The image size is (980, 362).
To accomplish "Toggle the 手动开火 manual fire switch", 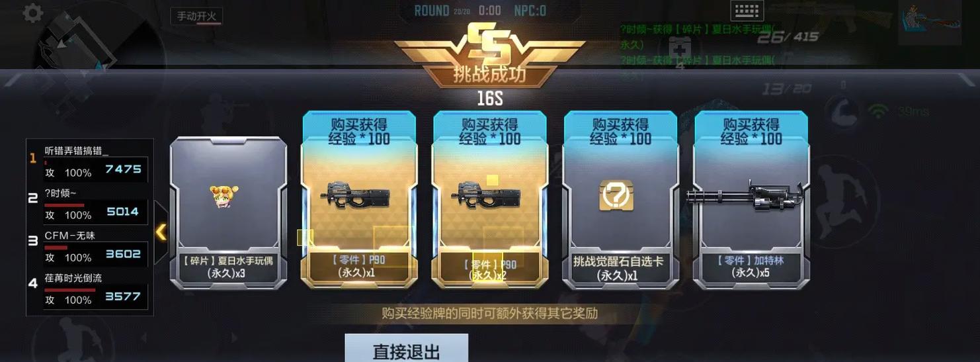I will pyautogui.click(x=196, y=17).
